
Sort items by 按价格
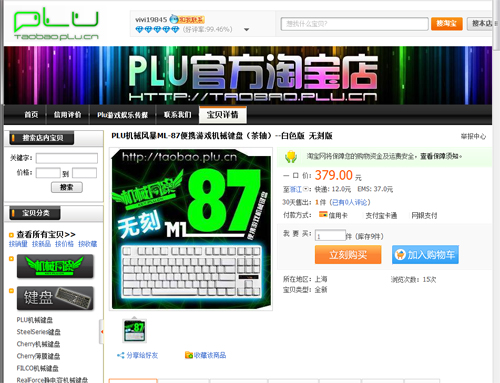[x=64, y=244]
